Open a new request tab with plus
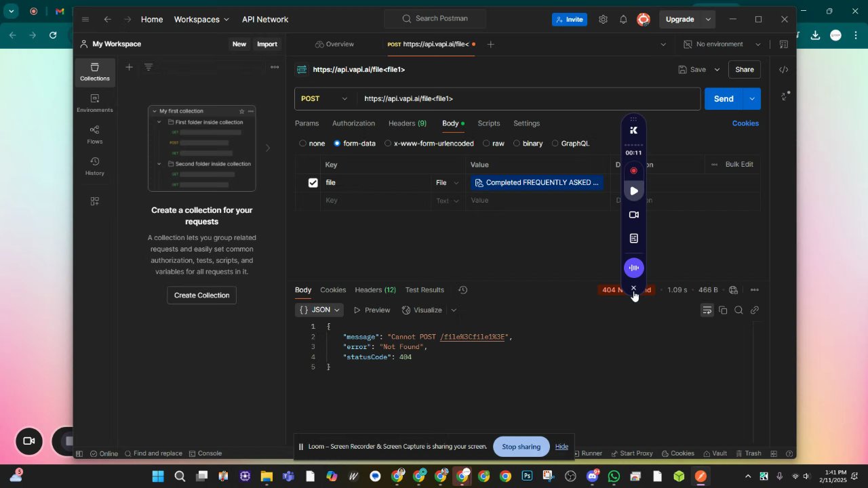Screen dimensions: 868x488 490,45
